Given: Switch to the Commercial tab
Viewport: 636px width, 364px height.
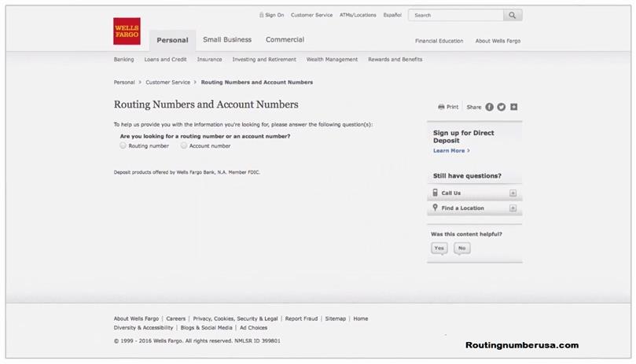Looking at the screenshot, I should coord(285,39).
